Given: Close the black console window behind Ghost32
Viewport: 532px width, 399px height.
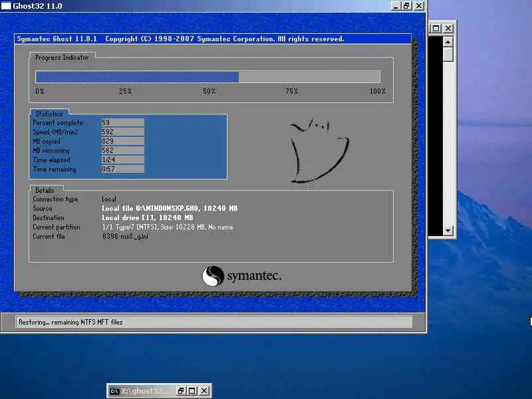Looking at the screenshot, I should (448, 28).
